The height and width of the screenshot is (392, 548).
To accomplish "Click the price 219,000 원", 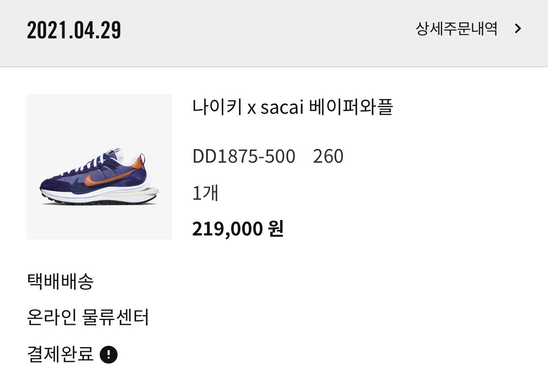I will coord(237,229).
